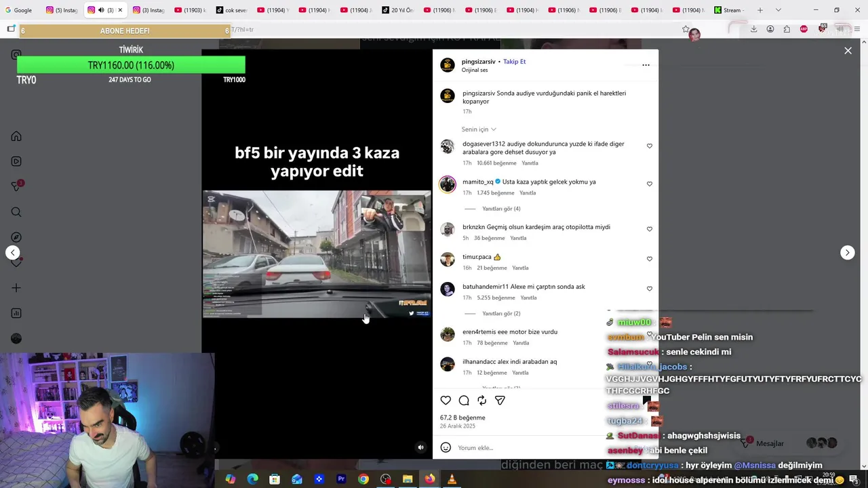868x488 pixels.
Task: Reply to dogasever1312 with 'Yanıtla'
Action: click(530, 163)
